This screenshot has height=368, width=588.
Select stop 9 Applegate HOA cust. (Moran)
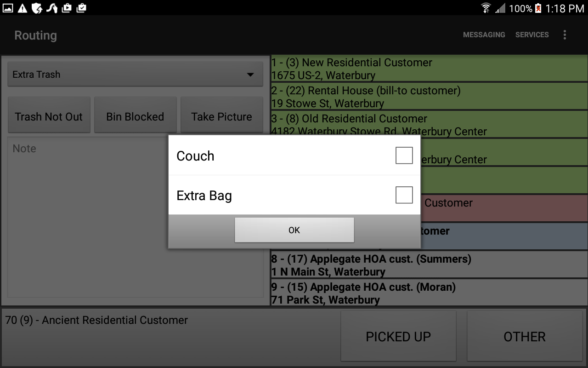click(x=429, y=293)
